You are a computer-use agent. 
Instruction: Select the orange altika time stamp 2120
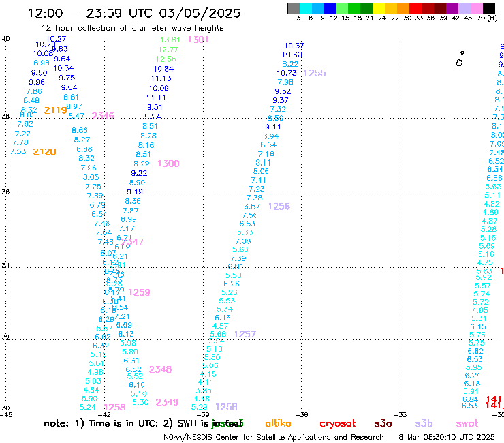45,151
